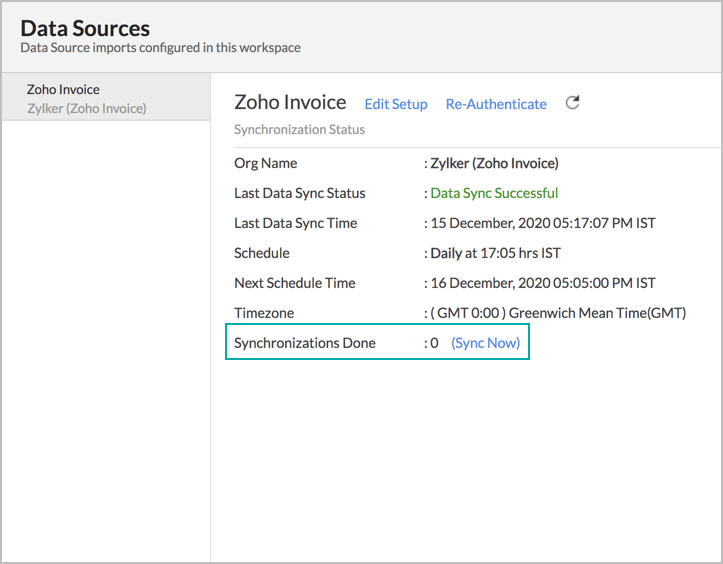This screenshot has width=723, height=564.
Task: Select Zoho Invoice data source in sidebar
Action: click(x=106, y=98)
